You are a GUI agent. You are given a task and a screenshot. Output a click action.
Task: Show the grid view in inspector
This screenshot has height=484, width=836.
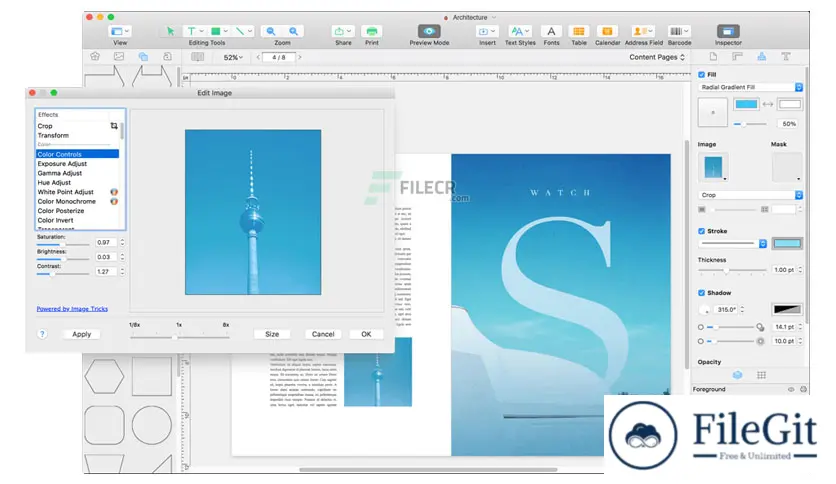761,375
